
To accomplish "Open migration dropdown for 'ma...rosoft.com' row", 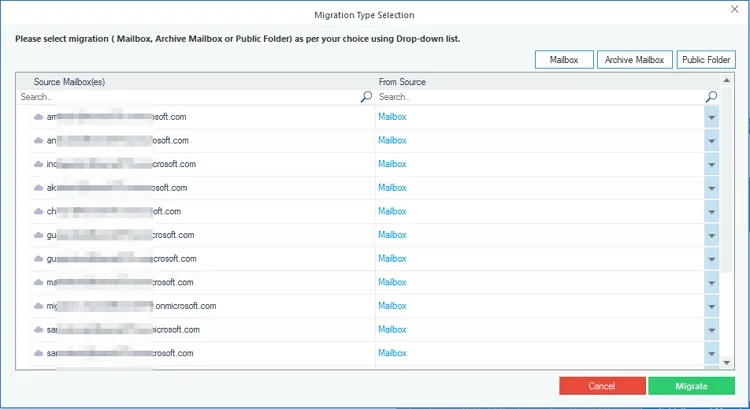I will coord(711,283).
